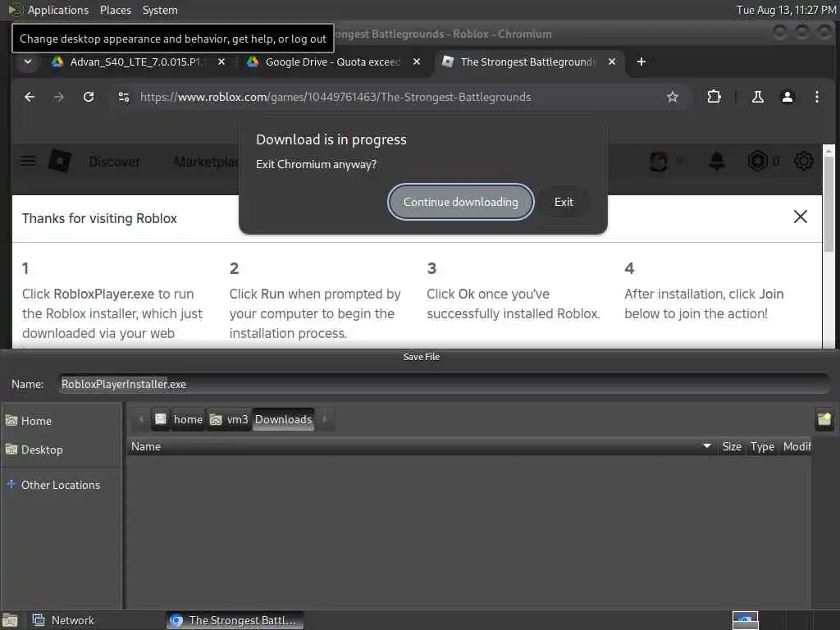Select Desktop in the Save File sidebar
This screenshot has width=840, height=630.
(x=61, y=450)
